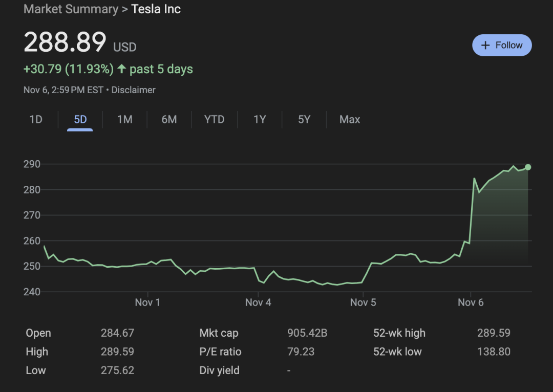Screen dimensions: 553x392
Task: Click the Mkt cap value 905.42B
Action: coord(307,333)
